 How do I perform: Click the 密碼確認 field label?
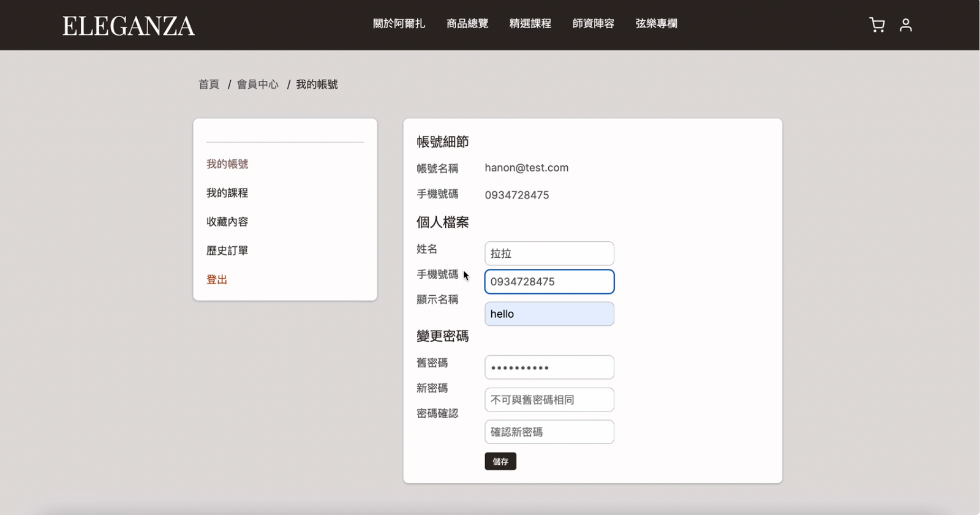(x=437, y=413)
